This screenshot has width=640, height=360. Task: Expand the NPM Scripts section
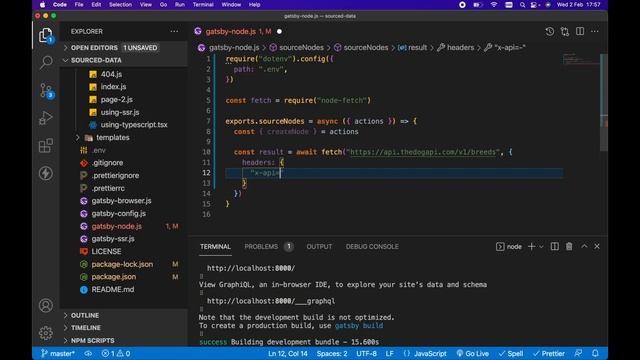pyautogui.click(x=124, y=340)
